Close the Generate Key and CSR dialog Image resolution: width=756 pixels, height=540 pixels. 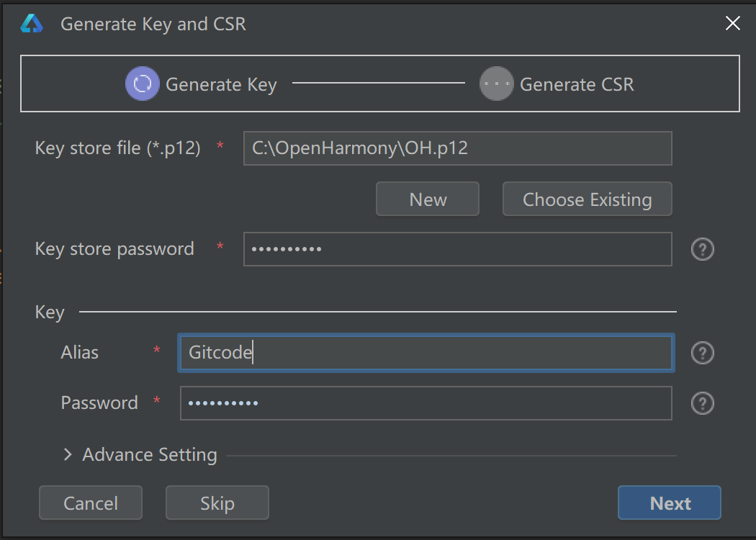pos(732,24)
